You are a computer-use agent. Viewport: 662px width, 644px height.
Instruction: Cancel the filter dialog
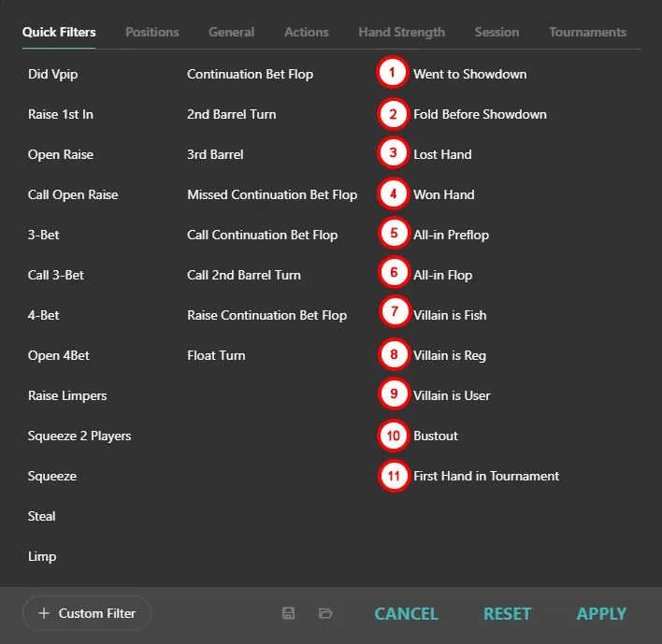point(406,613)
